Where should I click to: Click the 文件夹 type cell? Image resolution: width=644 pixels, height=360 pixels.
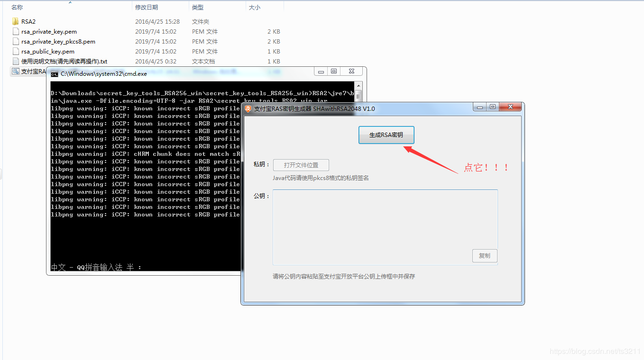(201, 21)
